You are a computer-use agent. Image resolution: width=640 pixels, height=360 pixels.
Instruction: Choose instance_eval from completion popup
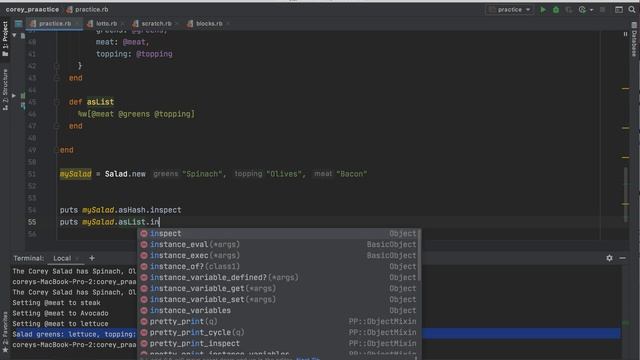[279, 244]
